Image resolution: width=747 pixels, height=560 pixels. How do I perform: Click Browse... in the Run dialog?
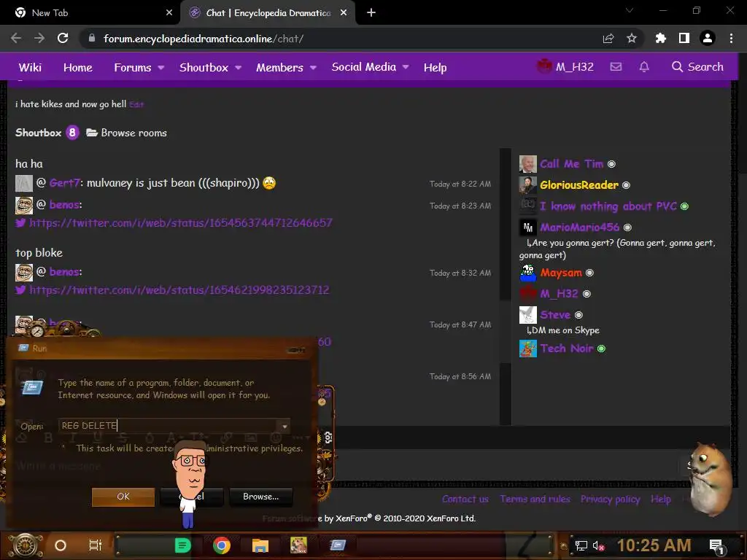click(x=260, y=496)
